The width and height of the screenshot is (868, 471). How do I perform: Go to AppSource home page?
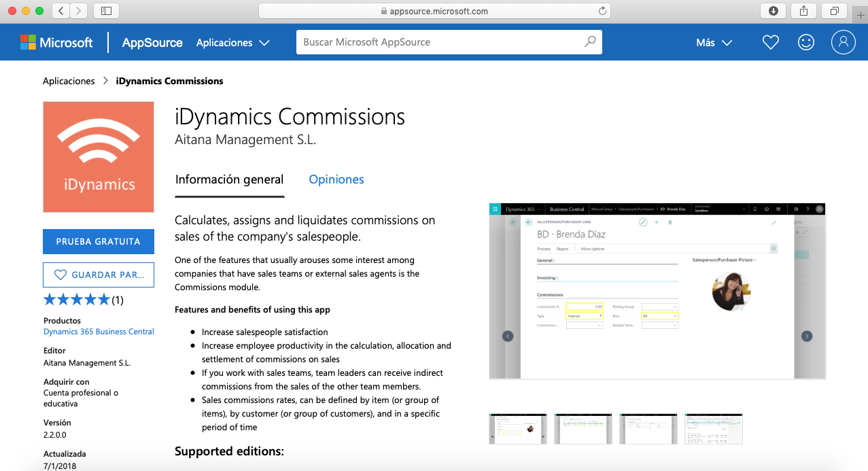[152, 42]
